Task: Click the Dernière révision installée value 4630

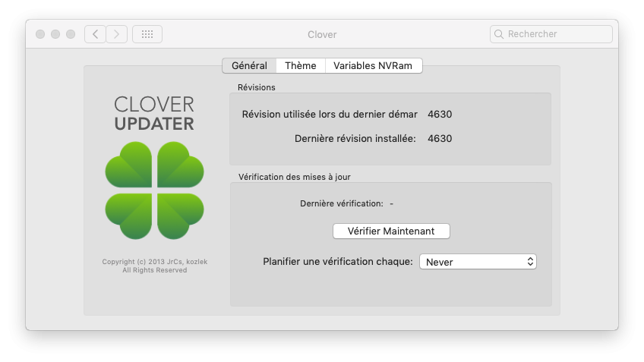Action: [x=440, y=138]
